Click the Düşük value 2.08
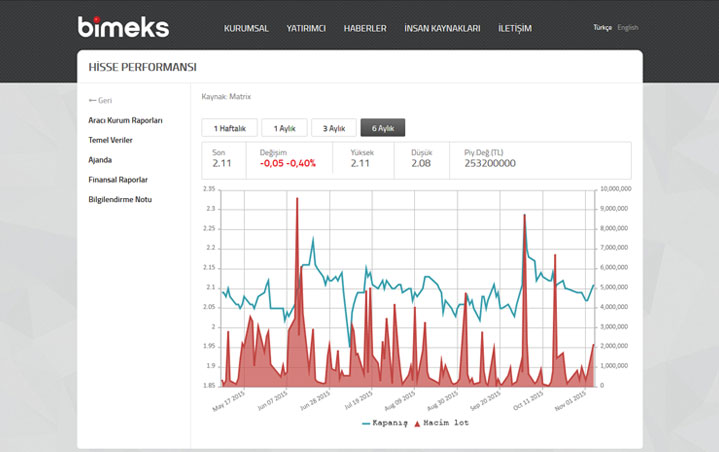Viewport: 719px width, 452px height. click(x=421, y=163)
